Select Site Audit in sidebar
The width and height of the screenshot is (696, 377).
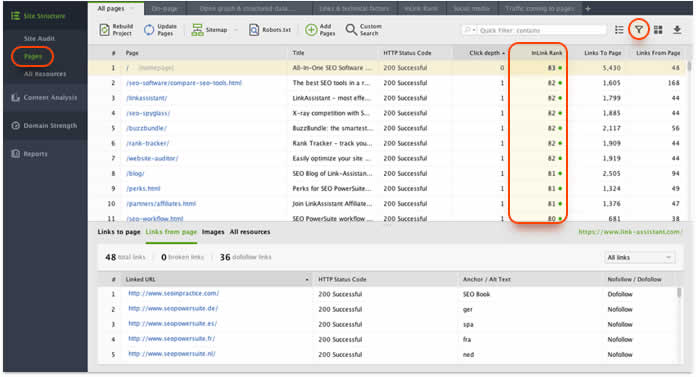[x=39, y=39]
